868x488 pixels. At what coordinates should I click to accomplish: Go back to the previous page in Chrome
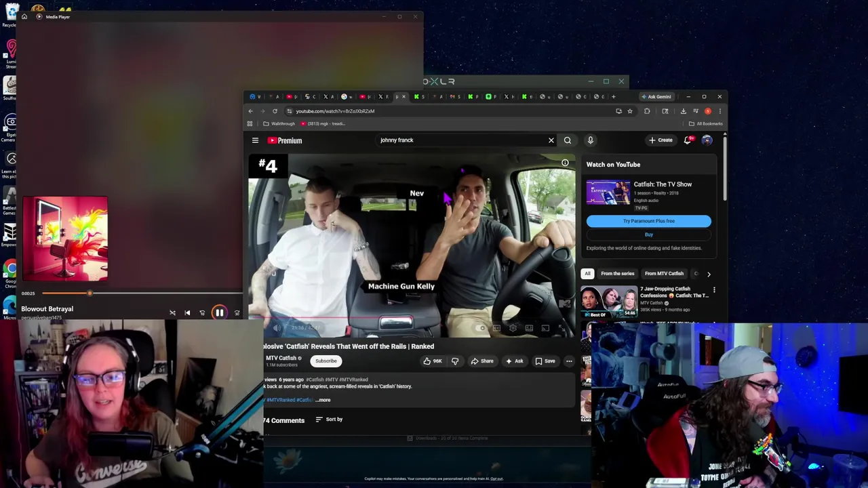250,111
